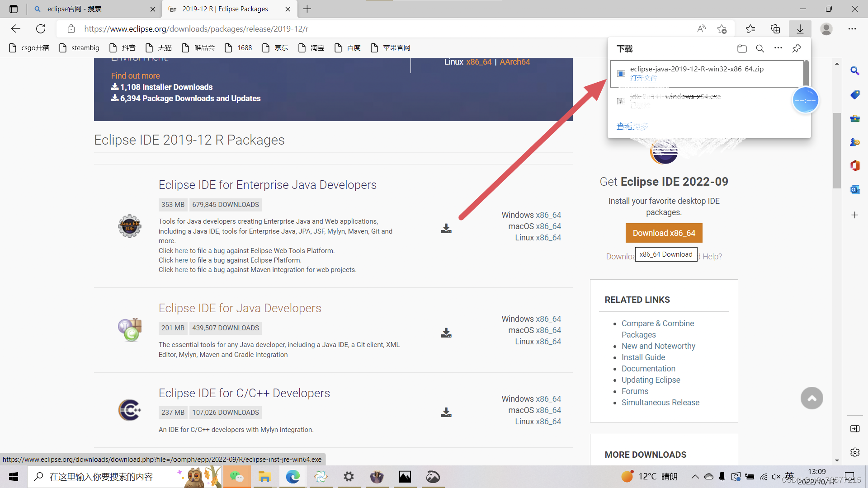
Task: Open a new browser tab
Action: [307, 9]
